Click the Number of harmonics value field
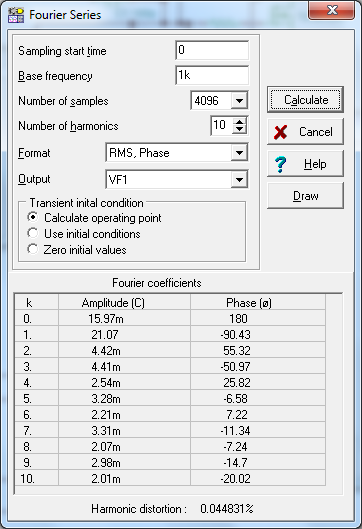This screenshot has height=529, width=362. pos(222,126)
